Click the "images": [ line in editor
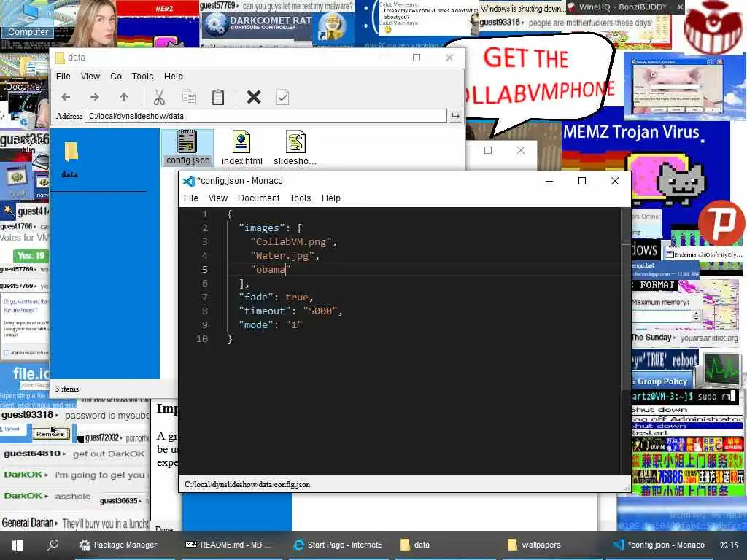The image size is (747, 560). 270,228
